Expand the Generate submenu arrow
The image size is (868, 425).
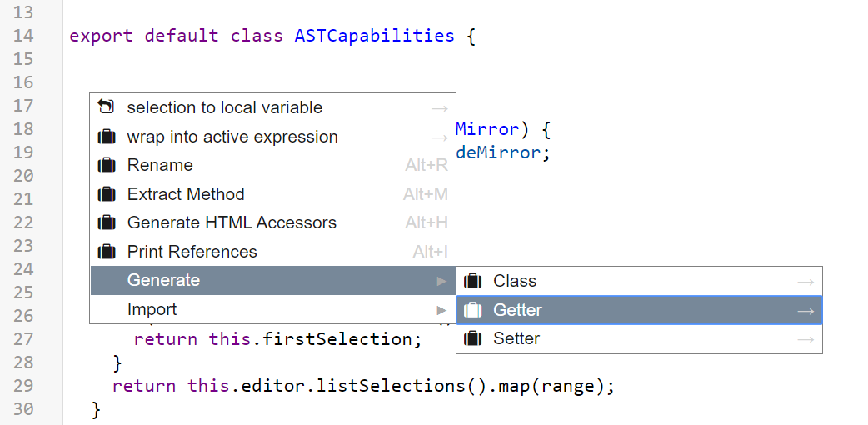click(x=441, y=281)
